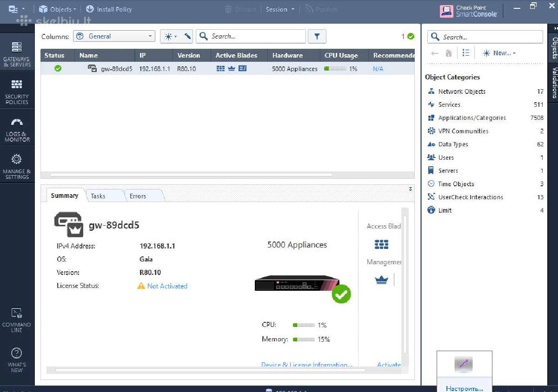Click the Not Activated license link
558x392 pixels.
[x=167, y=286]
